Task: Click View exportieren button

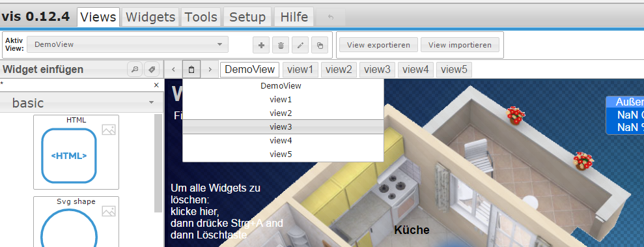Action: point(378,45)
